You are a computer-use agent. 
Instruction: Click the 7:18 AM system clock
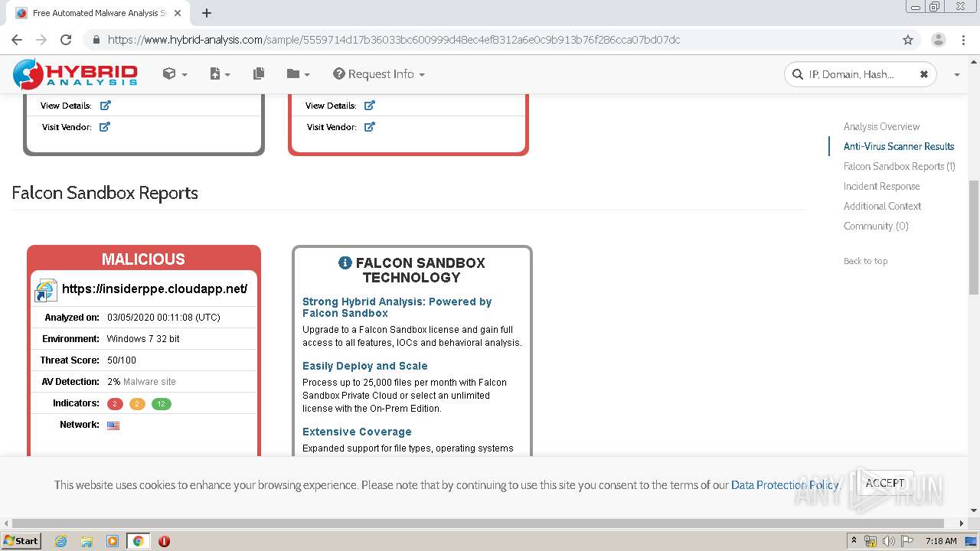(x=941, y=541)
